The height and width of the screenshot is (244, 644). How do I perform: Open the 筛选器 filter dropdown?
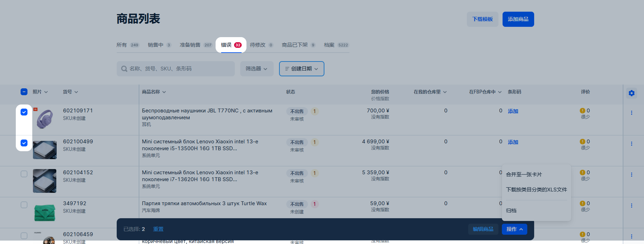pos(257,69)
